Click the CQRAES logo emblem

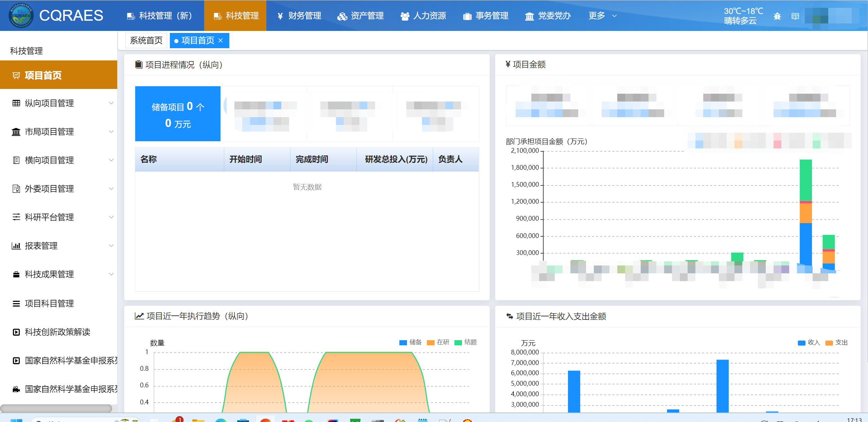pos(21,16)
